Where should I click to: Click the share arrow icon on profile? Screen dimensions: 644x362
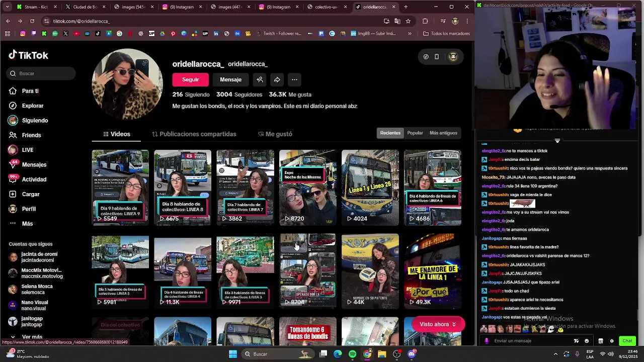click(x=277, y=79)
